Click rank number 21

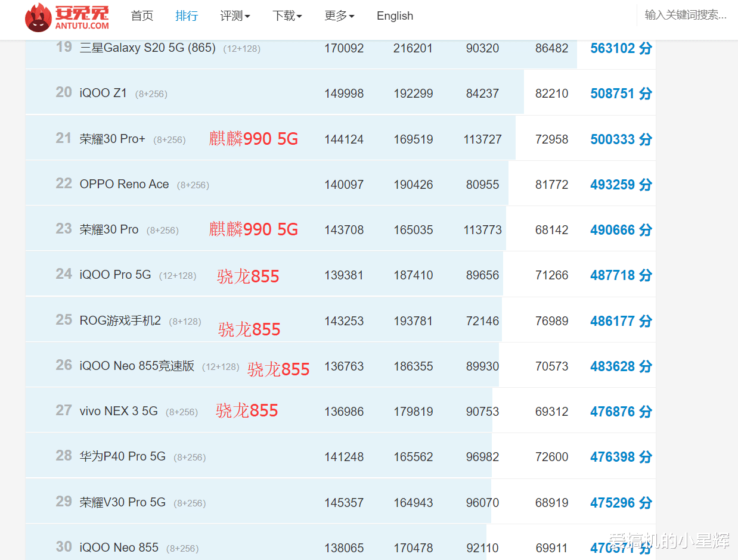click(x=64, y=138)
